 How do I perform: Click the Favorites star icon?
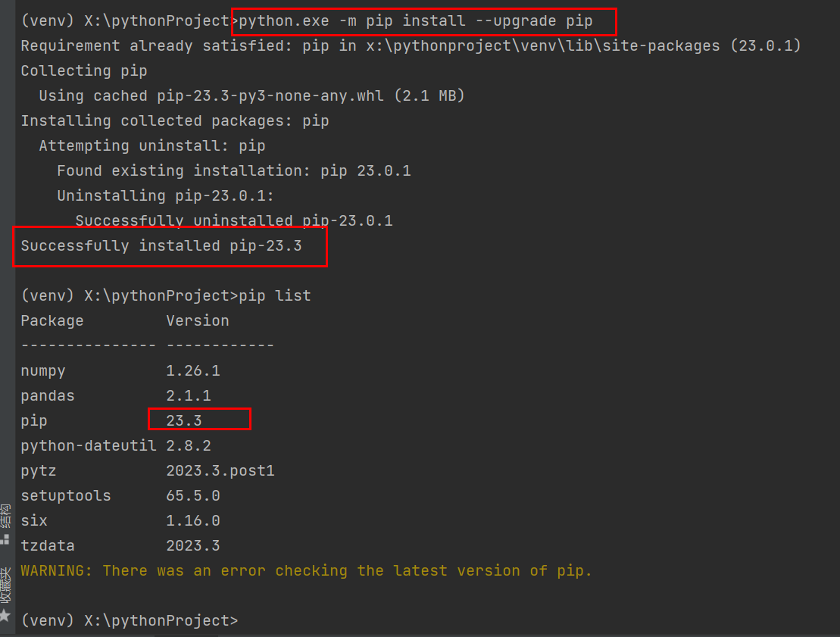tap(5, 614)
